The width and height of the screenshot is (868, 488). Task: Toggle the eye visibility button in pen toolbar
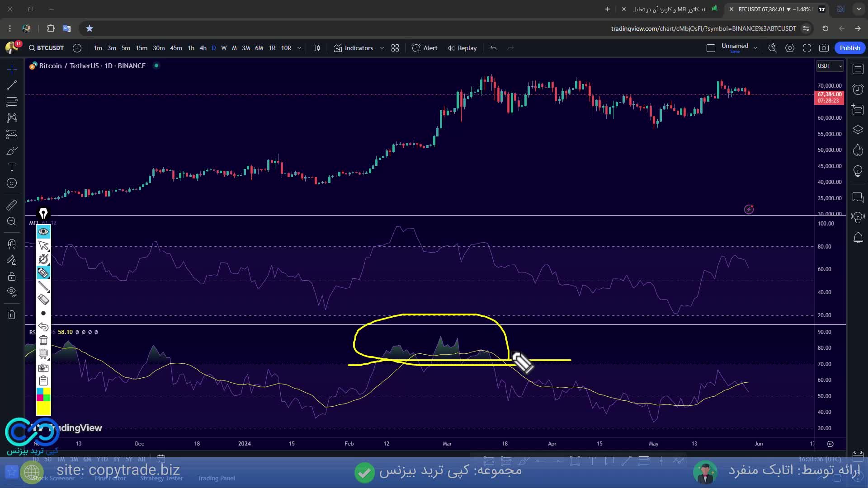[x=43, y=231]
